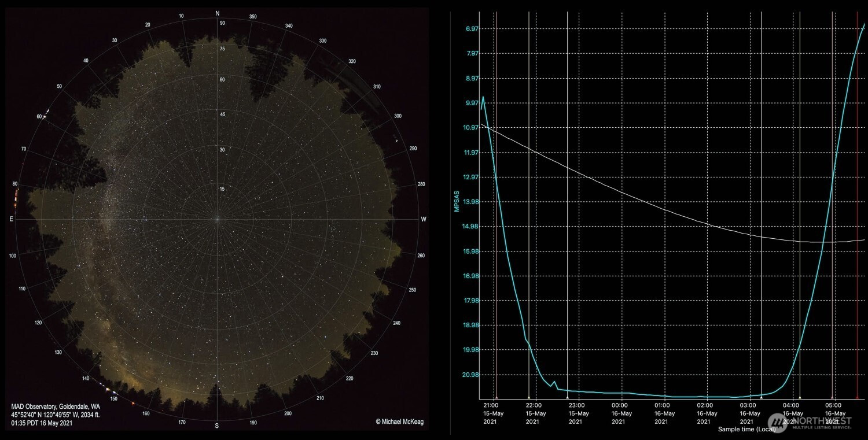Click the 01:35 PDT 16 May 2021 timestamp

pos(42,423)
